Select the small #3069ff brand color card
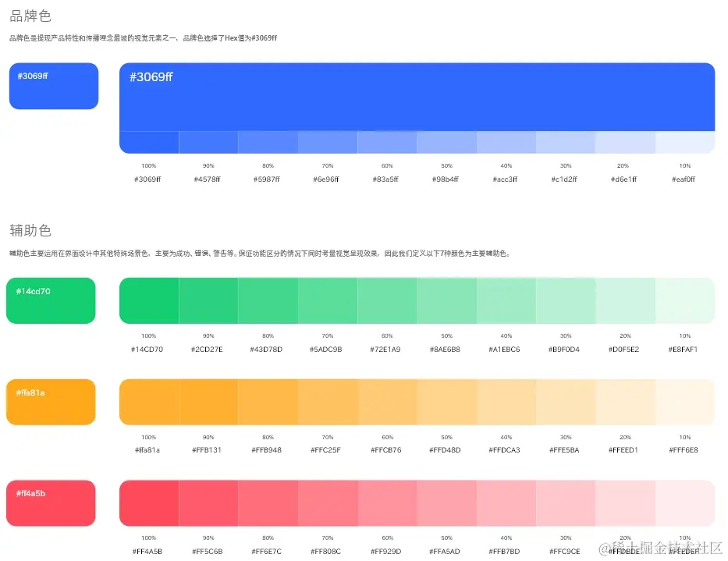Viewport: 728px width, 561px height. tap(54, 86)
